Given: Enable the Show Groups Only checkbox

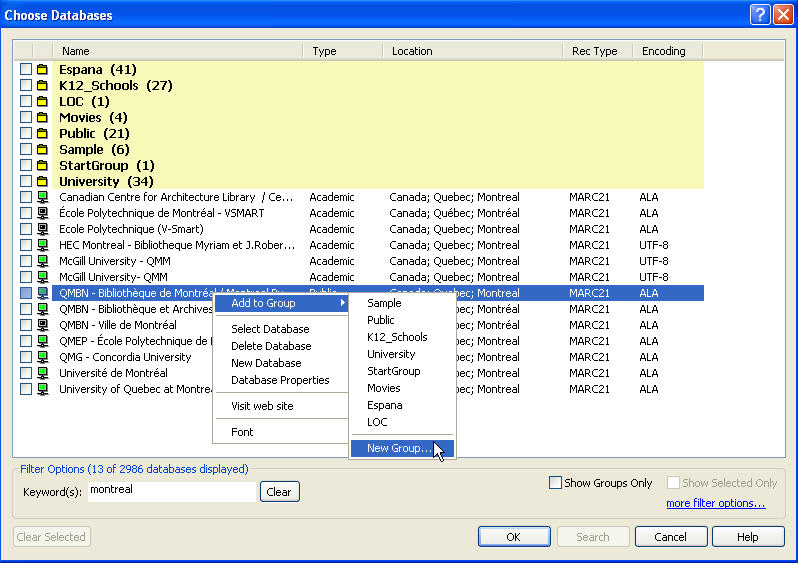Looking at the screenshot, I should point(555,483).
